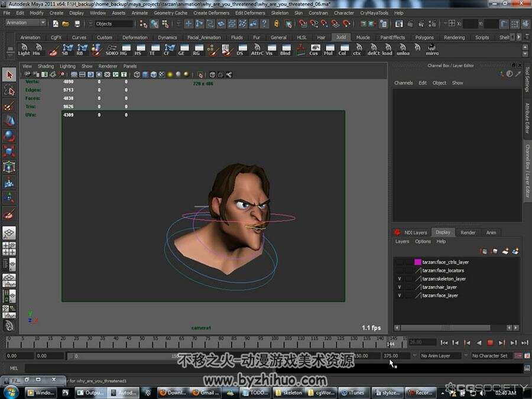Click the delCt shelf button
Screen dimensions: 532x399
pyautogui.click(x=374, y=50)
